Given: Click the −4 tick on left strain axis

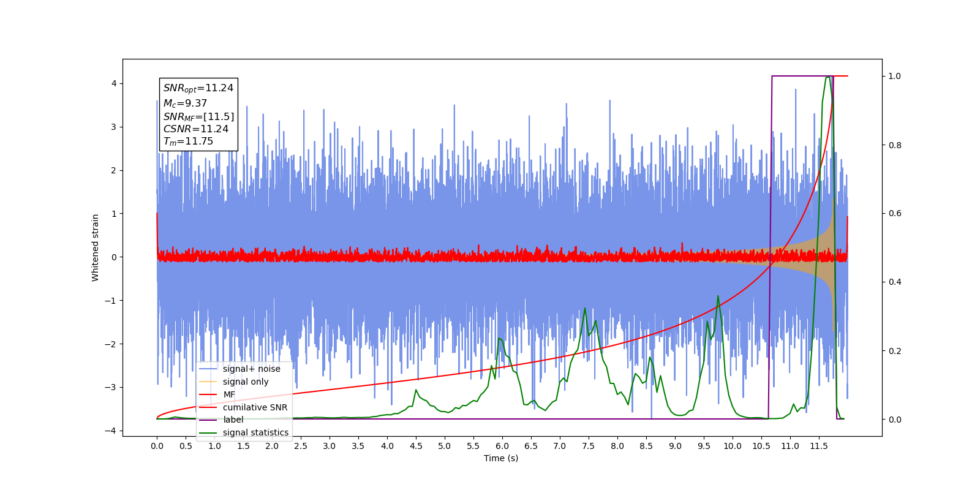Looking at the screenshot, I should click(x=111, y=431).
